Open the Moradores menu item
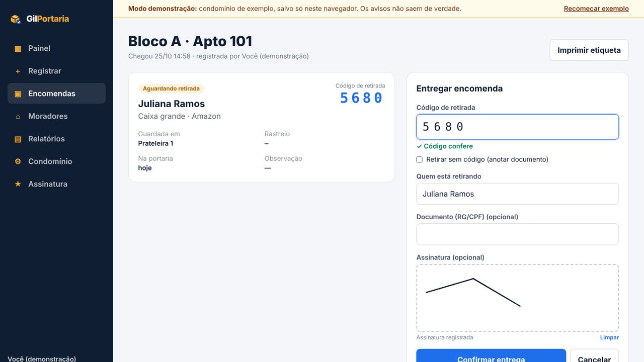 pyautogui.click(x=56, y=116)
